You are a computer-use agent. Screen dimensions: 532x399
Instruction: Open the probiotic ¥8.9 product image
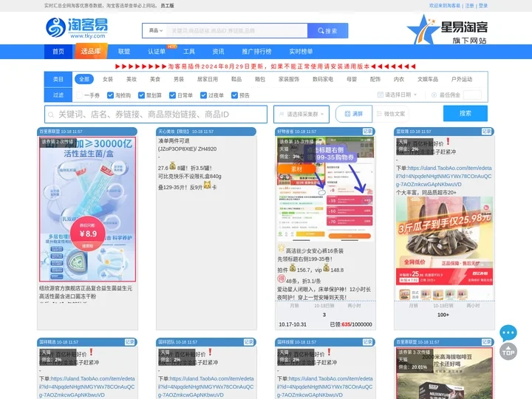click(87, 209)
